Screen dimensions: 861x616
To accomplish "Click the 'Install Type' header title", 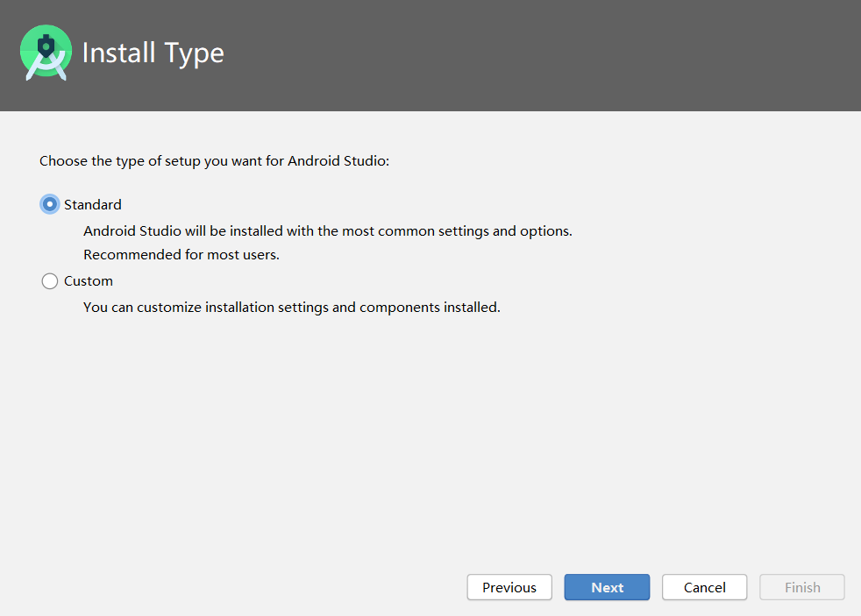I will click(x=153, y=53).
